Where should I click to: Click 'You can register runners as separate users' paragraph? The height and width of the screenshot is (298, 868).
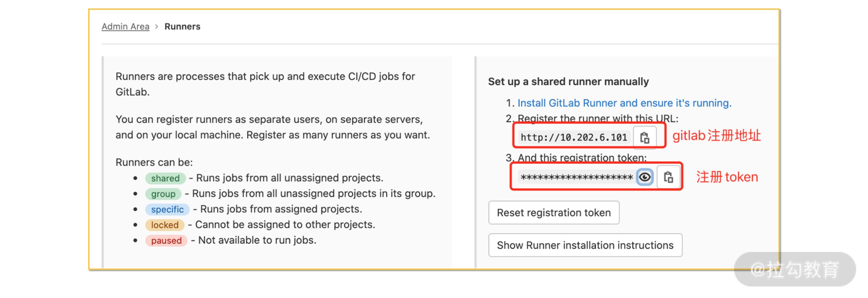(x=273, y=127)
